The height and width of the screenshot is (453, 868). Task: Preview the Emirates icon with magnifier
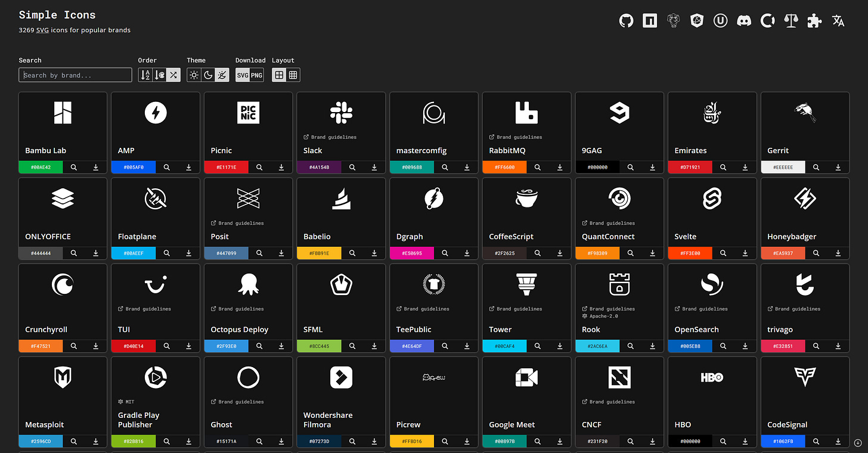point(723,167)
